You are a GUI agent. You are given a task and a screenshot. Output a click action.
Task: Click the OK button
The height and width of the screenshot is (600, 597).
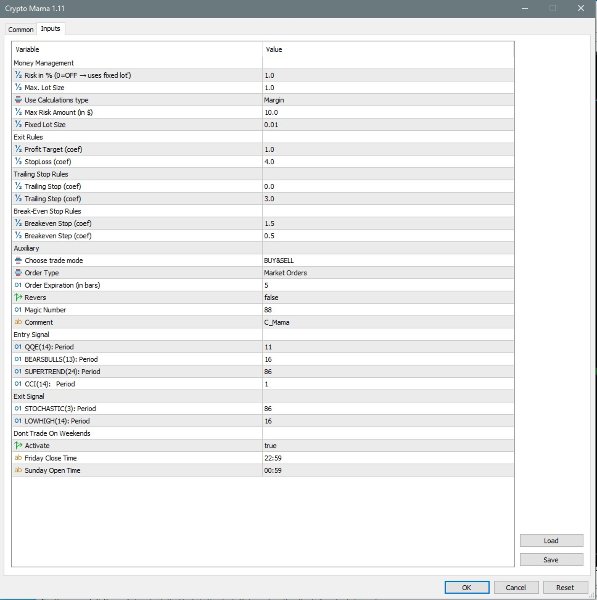pyautogui.click(x=467, y=587)
